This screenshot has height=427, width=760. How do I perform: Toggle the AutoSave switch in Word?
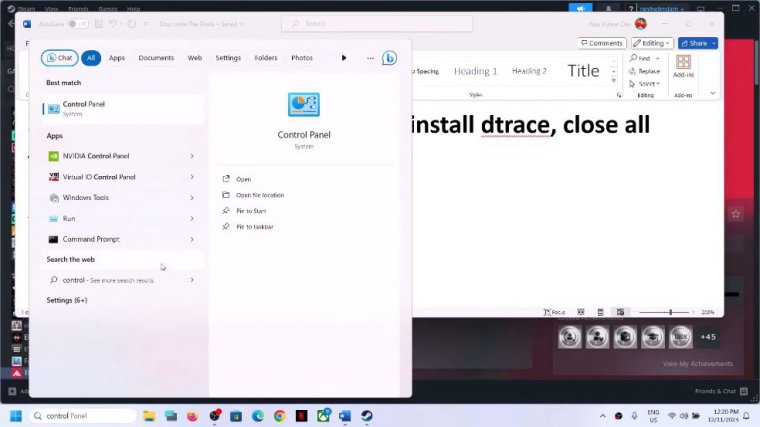coord(76,23)
